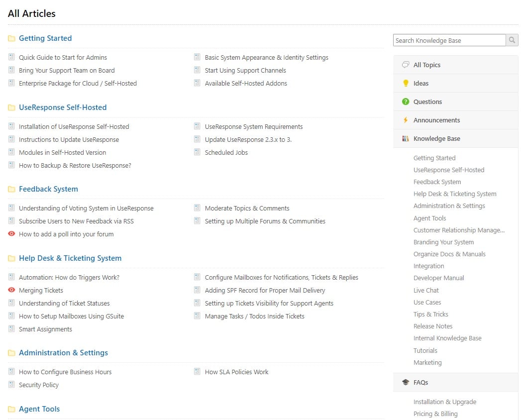
Task: Open the Scheduled Jobs article
Action: pyautogui.click(x=226, y=153)
